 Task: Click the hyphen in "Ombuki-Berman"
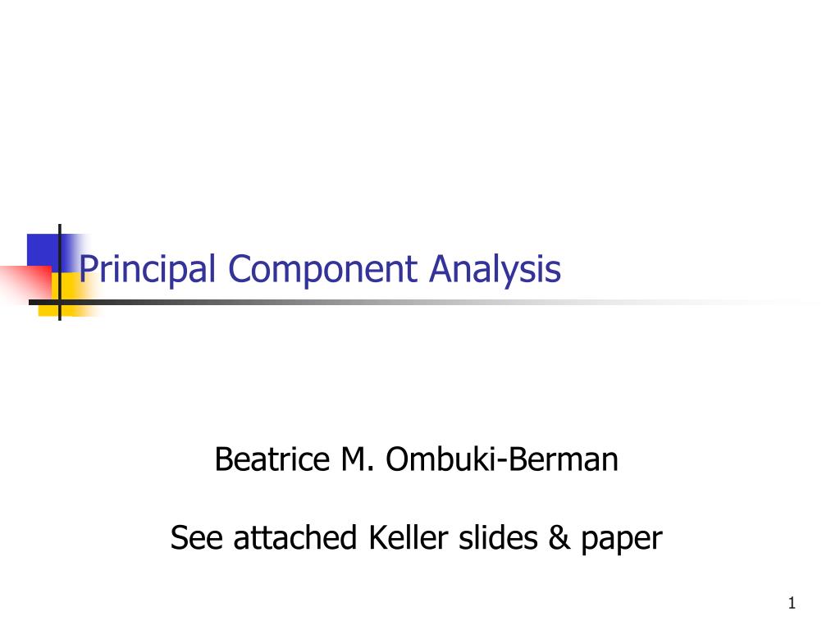point(500,462)
